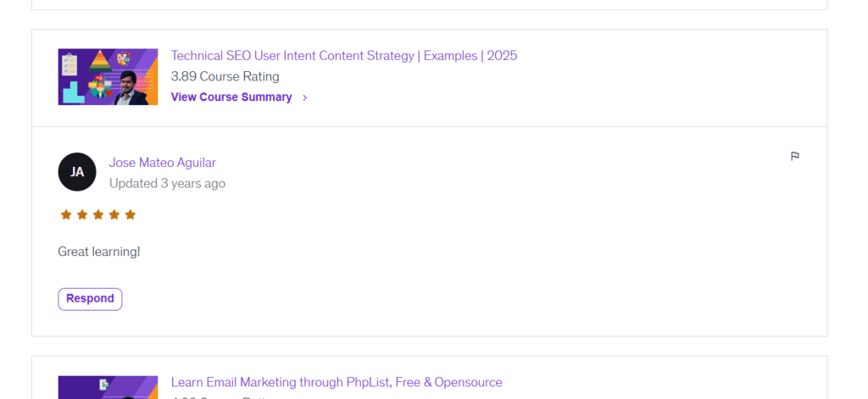Click the second star of the review rating
Image resolution: width=868 pixels, height=399 pixels.
coord(82,215)
